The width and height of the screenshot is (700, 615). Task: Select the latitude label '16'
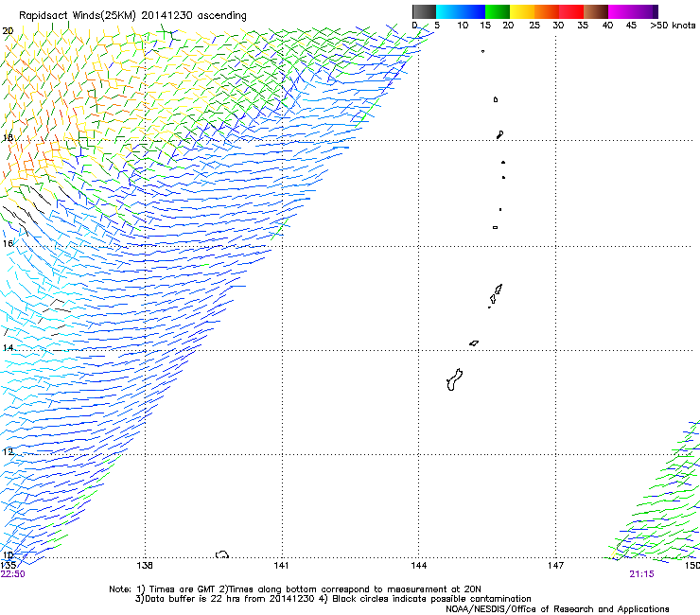click(x=8, y=243)
